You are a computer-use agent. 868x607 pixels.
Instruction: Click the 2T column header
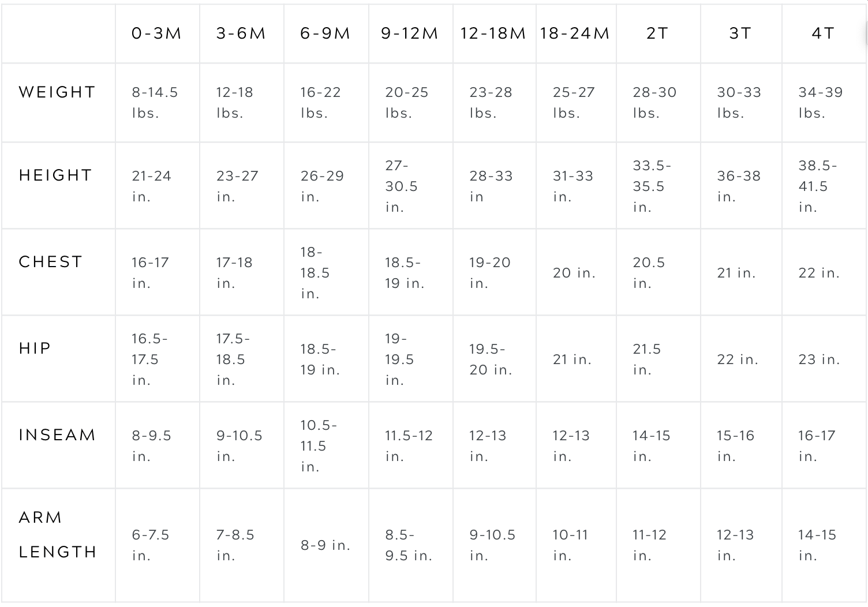(657, 33)
